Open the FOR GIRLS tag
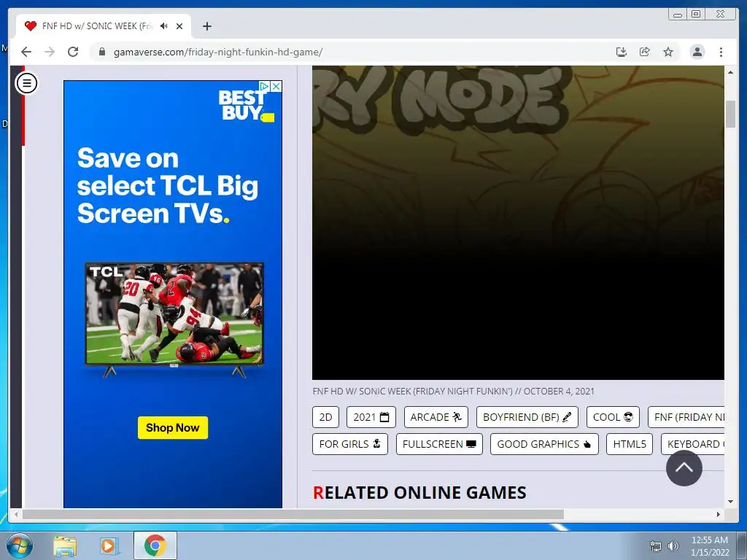The image size is (747, 560). 350,444
